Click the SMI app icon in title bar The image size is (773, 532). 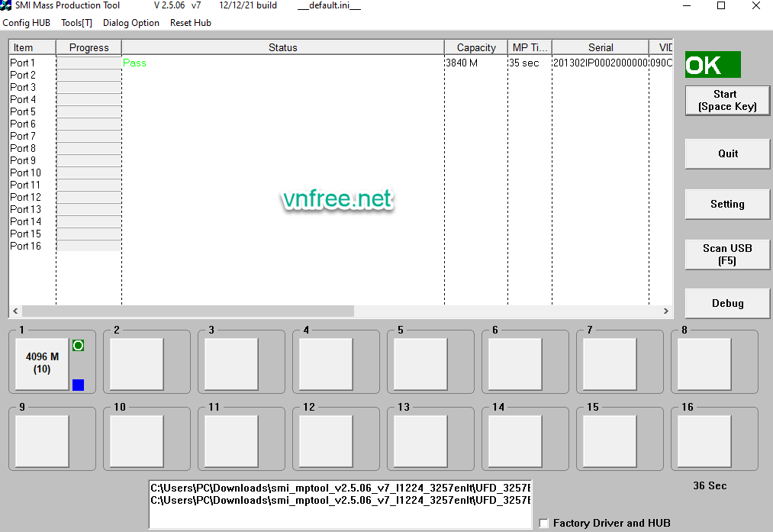[6, 6]
